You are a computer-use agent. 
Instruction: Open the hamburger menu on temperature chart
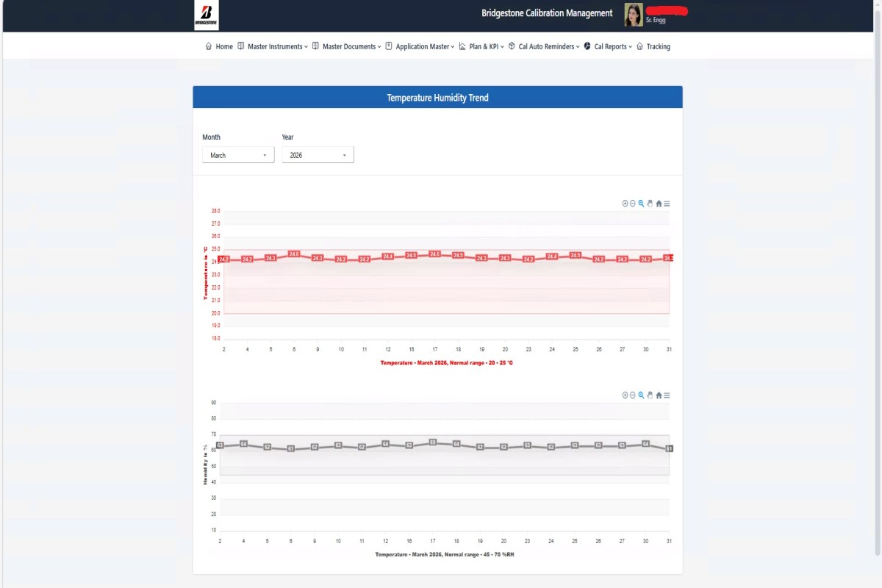click(667, 204)
